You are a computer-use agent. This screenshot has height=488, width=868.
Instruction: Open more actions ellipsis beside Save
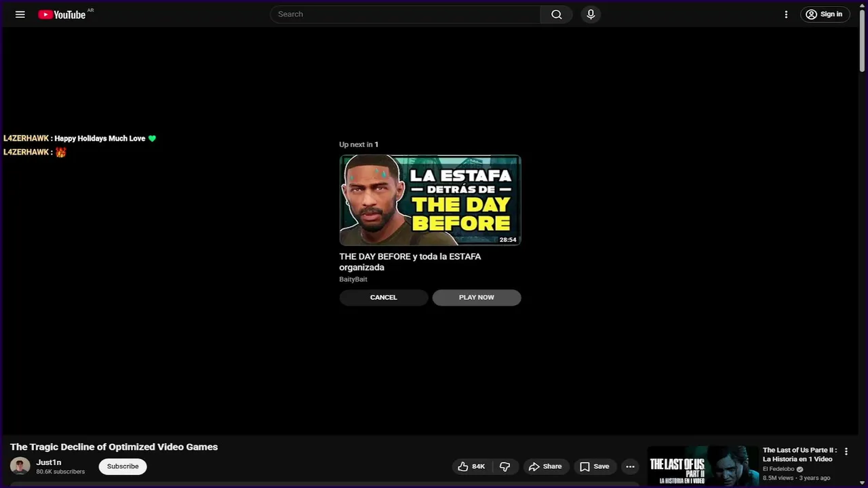tap(630, 466)
